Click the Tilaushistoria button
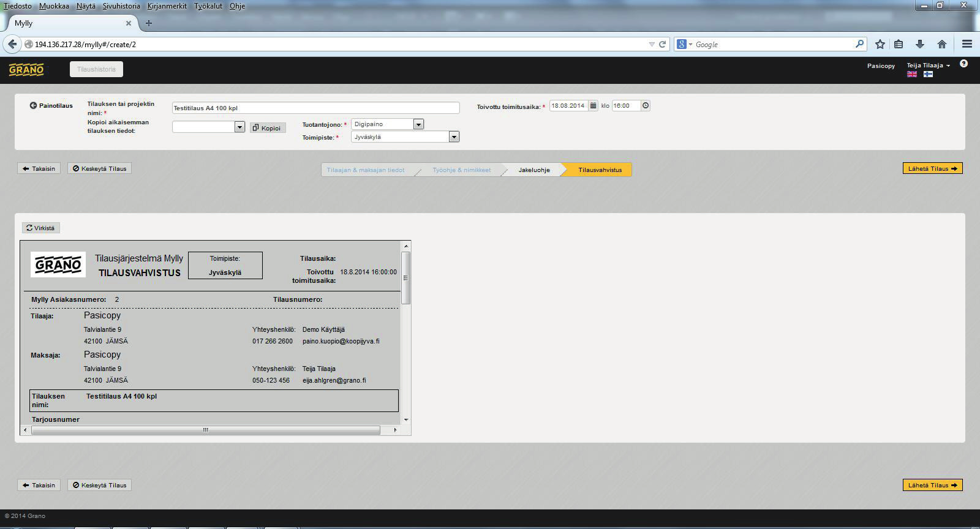This screenshot has height=529, width=980. pyautogui.click(x=96, y=69)
